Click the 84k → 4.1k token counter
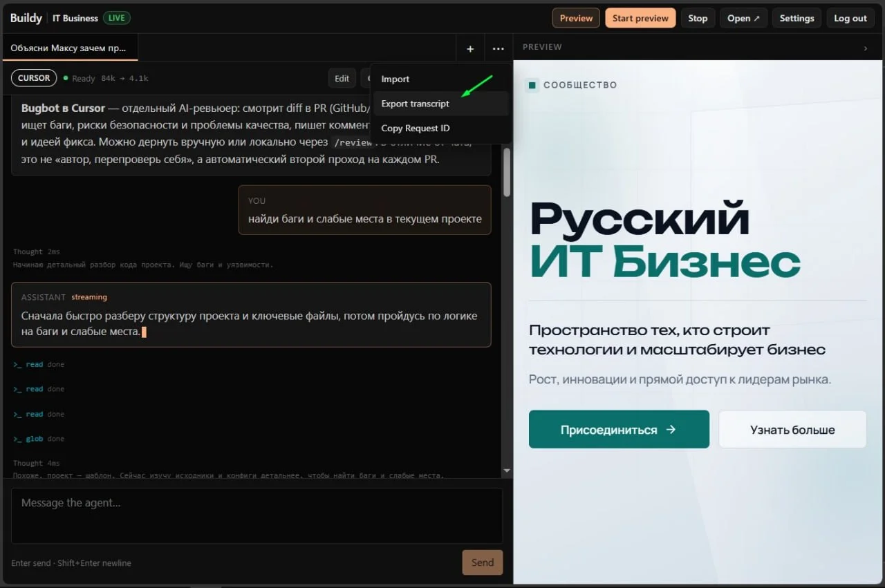Image resolution: width=885 pixels, height=588 pixels. (x=124, y=78)
